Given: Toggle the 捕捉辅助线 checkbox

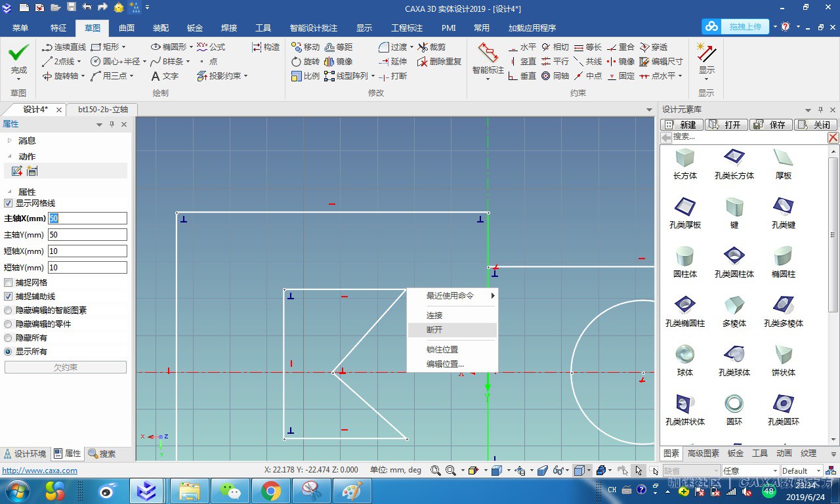Looking at the screenshot, I should [9, 297].
